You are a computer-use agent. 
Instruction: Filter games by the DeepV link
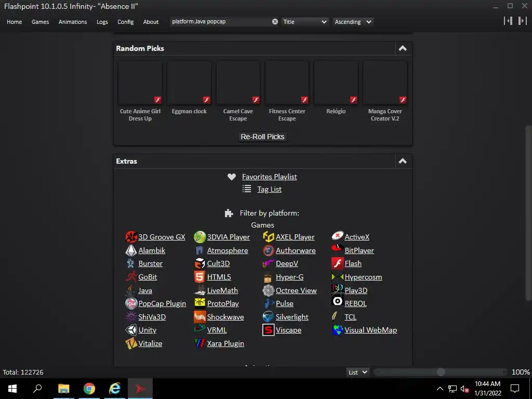pos(287,263)
